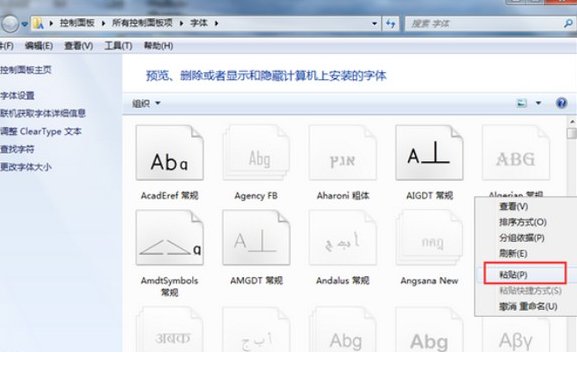Open 联机获取字体详细信息 link
The height and width of the screenshot is (368, 577).
(43, 113)
